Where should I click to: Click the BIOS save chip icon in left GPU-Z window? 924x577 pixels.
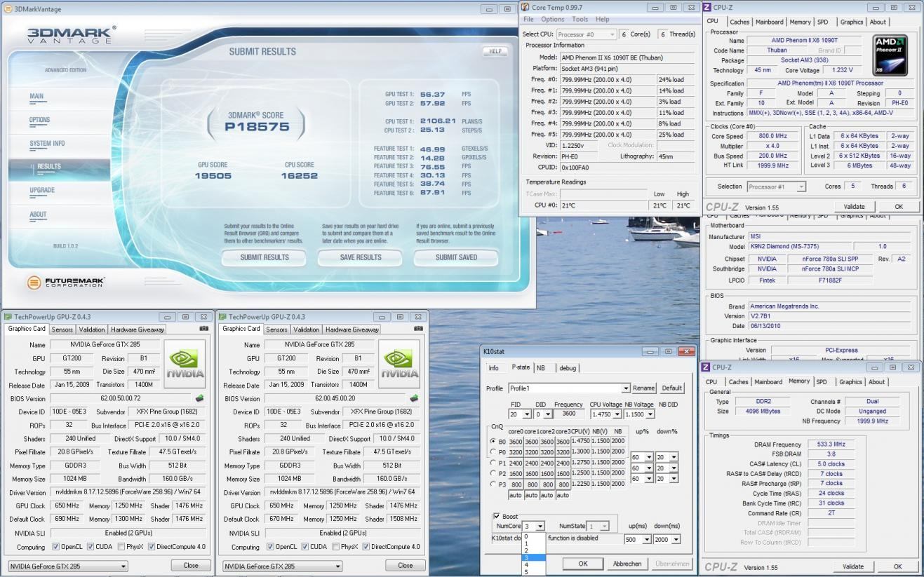(x=200, y=398)
